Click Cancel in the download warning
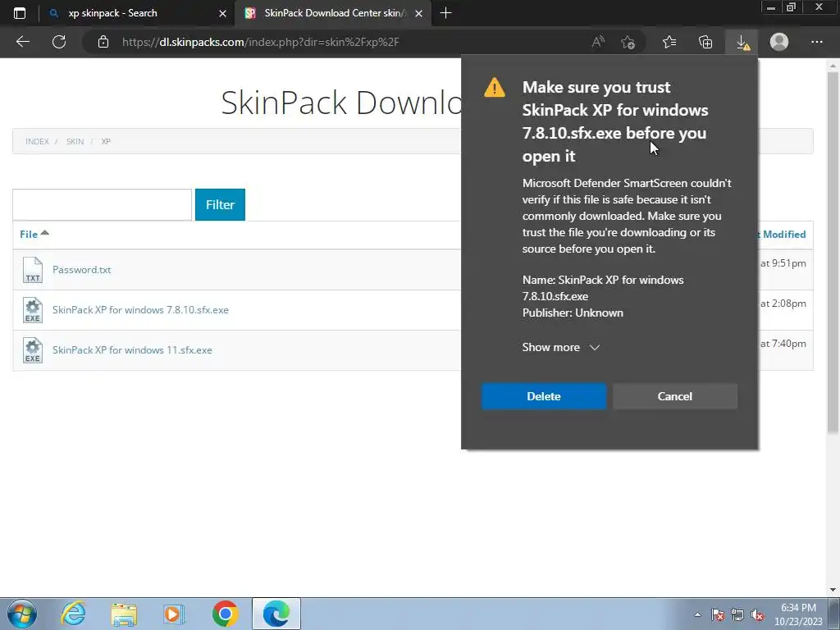 [675, 396]
